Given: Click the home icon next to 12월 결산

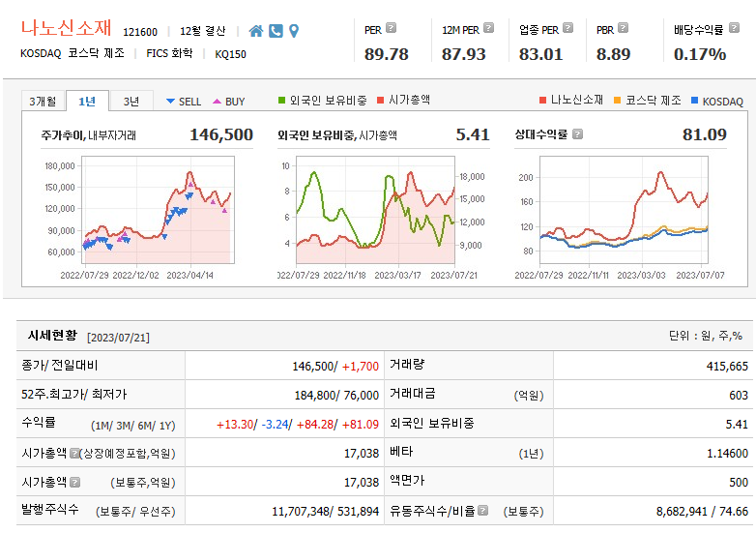Looking at the screenshot, I should (256, 31).
